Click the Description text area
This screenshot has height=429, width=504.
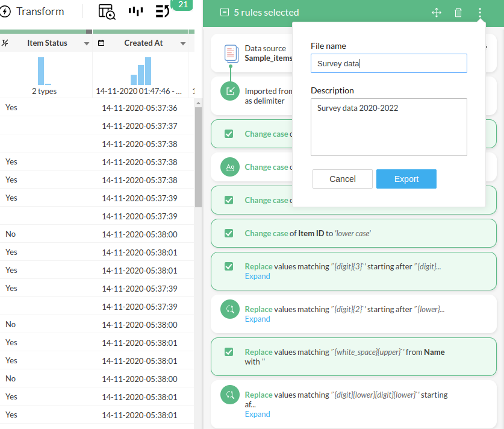tap(388, 127)
